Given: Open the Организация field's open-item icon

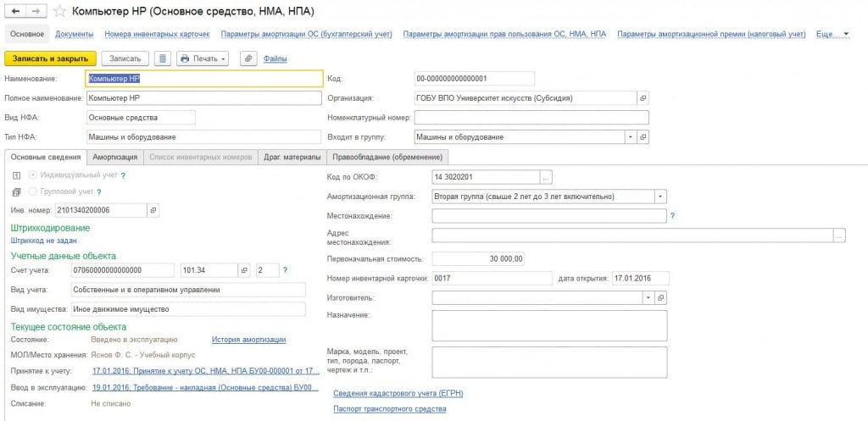Looking at the screenshot, I should [x=643, y=97].
